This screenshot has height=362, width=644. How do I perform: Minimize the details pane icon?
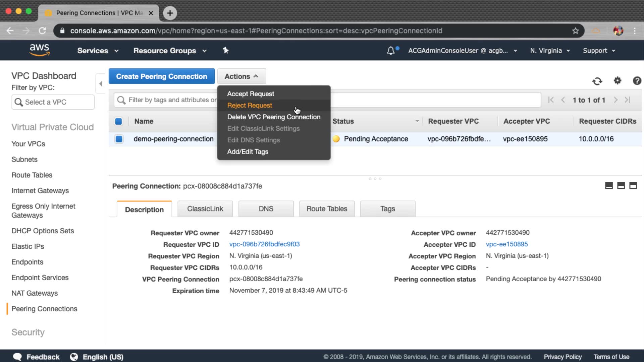[x=609, y=186]
